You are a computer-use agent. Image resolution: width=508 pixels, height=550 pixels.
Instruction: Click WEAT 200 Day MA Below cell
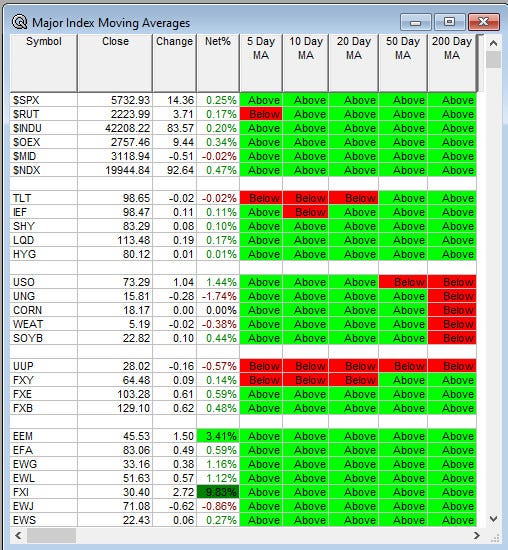[452, 324]
